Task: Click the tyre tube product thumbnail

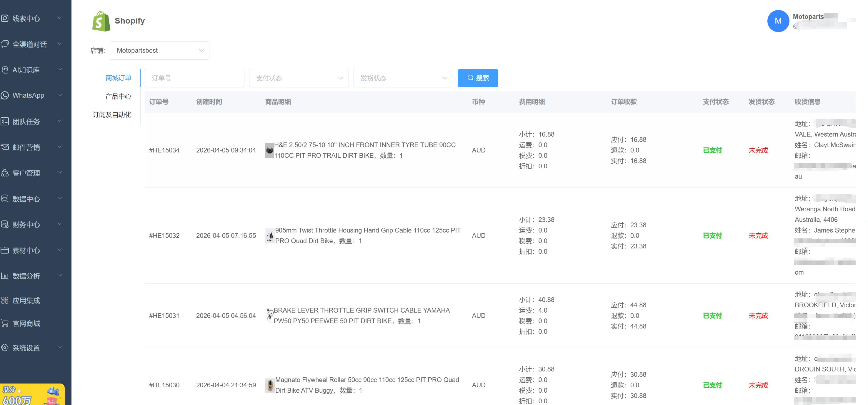Action: coord(269,150)
